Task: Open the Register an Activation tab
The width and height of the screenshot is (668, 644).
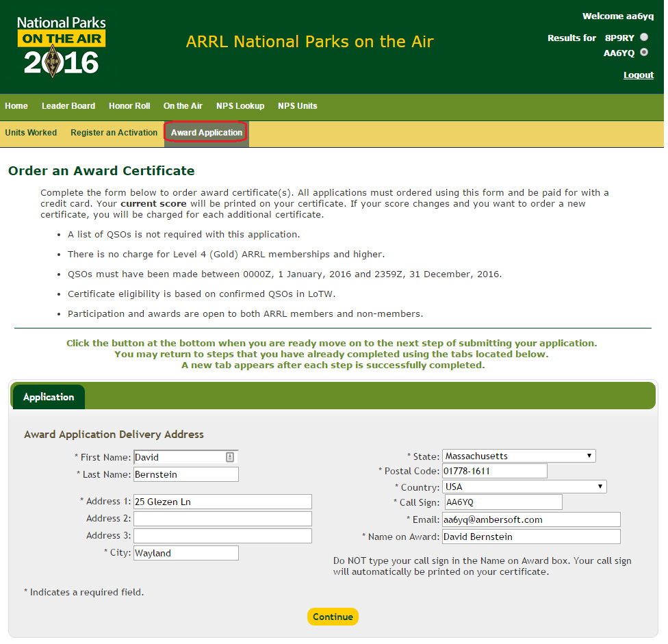Action: coord(114,133)
